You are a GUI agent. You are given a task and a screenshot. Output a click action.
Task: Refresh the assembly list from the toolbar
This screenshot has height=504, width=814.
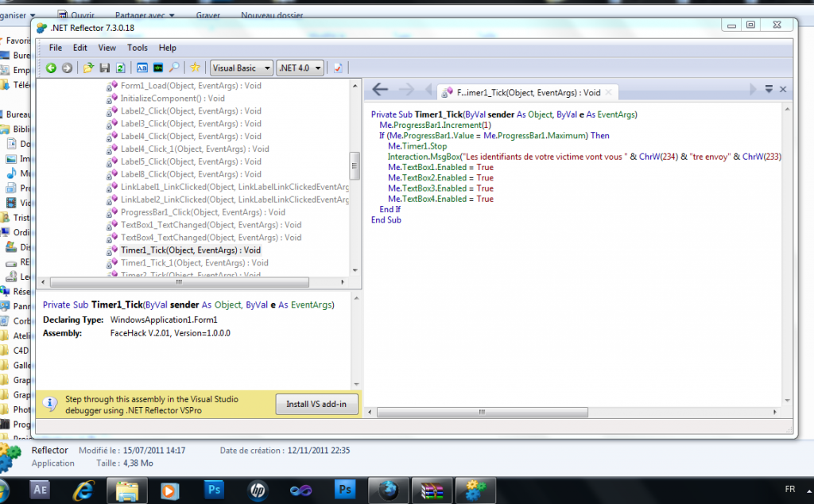(x=121, y=68)
